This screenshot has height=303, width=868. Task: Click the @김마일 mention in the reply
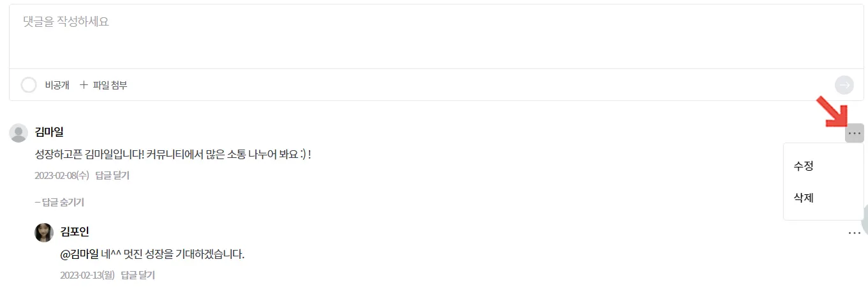click(79, 254)
